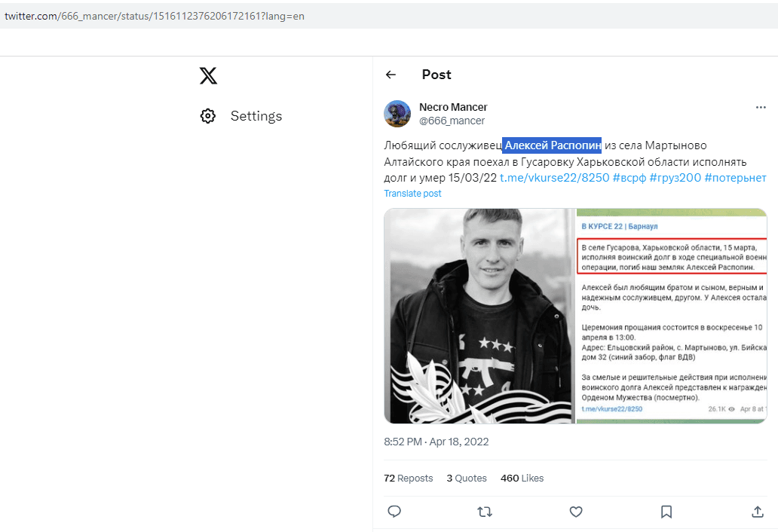Repost using the retweet arrows icon
Image resolution: width=778 pixels, height=532 pixels.
click(485, 511)
